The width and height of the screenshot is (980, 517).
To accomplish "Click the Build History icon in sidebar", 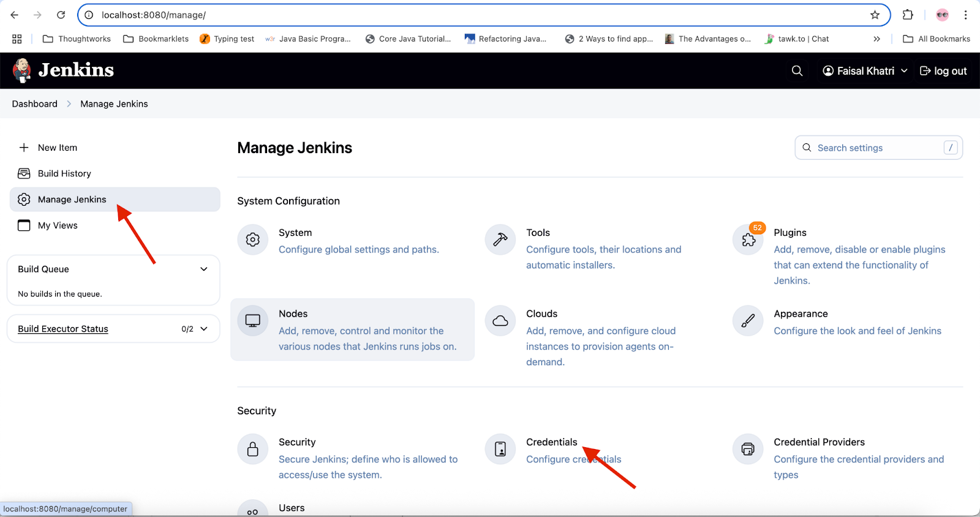I will tap(24, 173).
